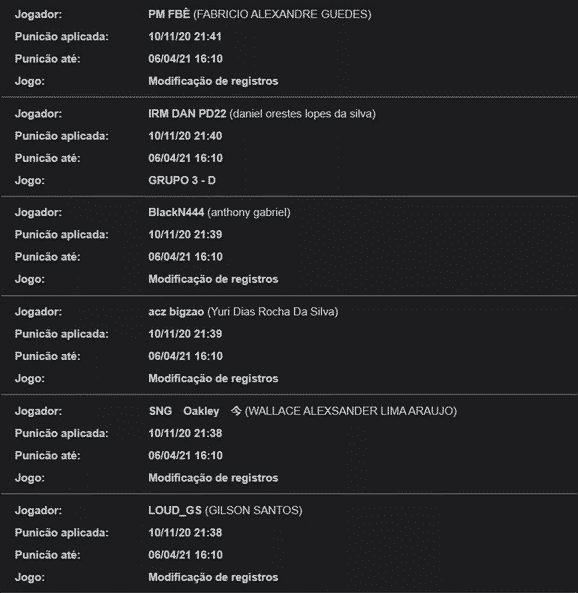Click GILSON SANTOS real name

pos(254,511)
